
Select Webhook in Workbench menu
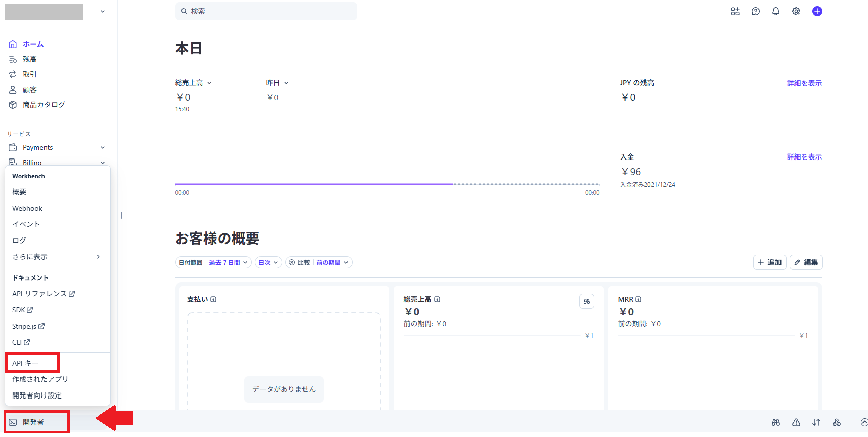click(x=27, y=208)
